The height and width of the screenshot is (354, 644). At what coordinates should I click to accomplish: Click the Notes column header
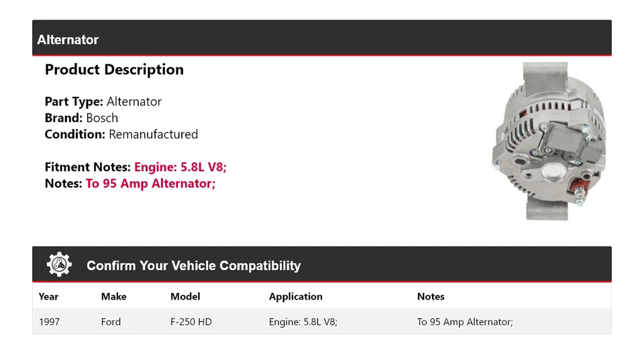pyautogui.click(x=431, y=296)
